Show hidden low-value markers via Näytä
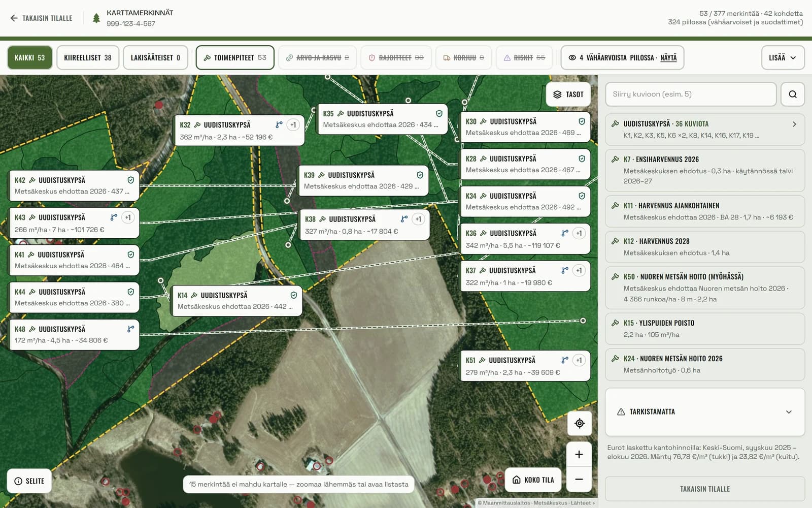The height and width of the screenshot is (508, 812). coord(668,57)
